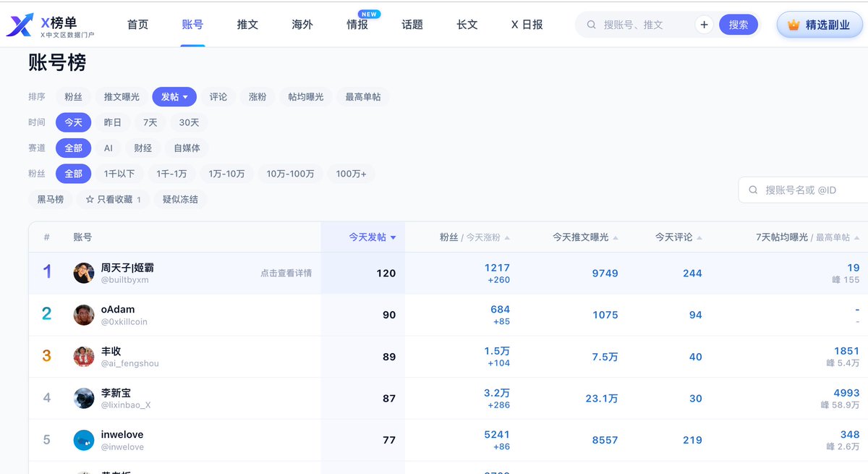
Task: Open X 日报 tab
Action: coord(527,25)
